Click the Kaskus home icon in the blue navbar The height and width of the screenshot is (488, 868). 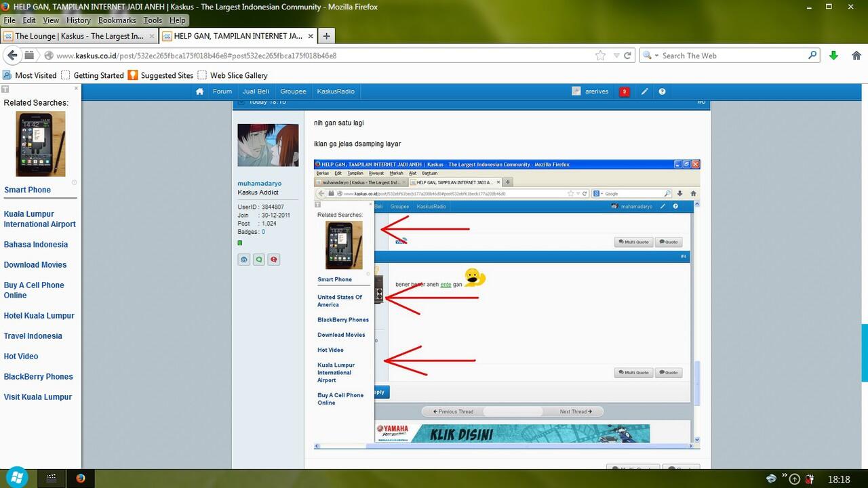(199, 91)
